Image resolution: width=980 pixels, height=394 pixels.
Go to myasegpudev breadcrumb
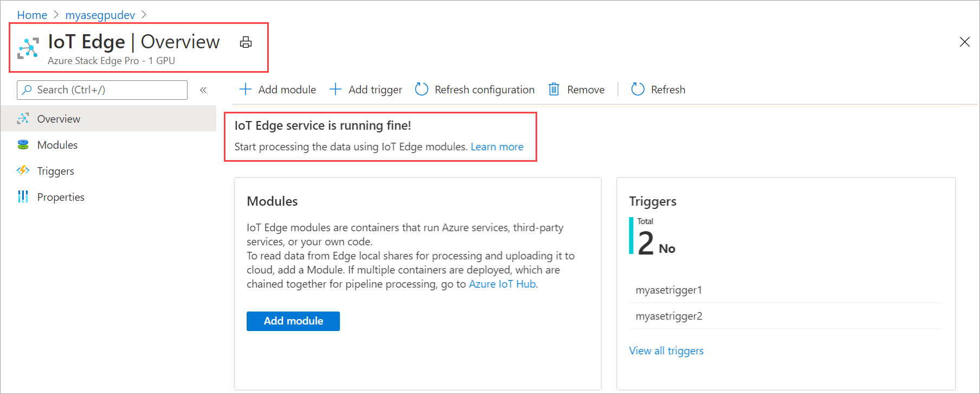click(100, 15)
